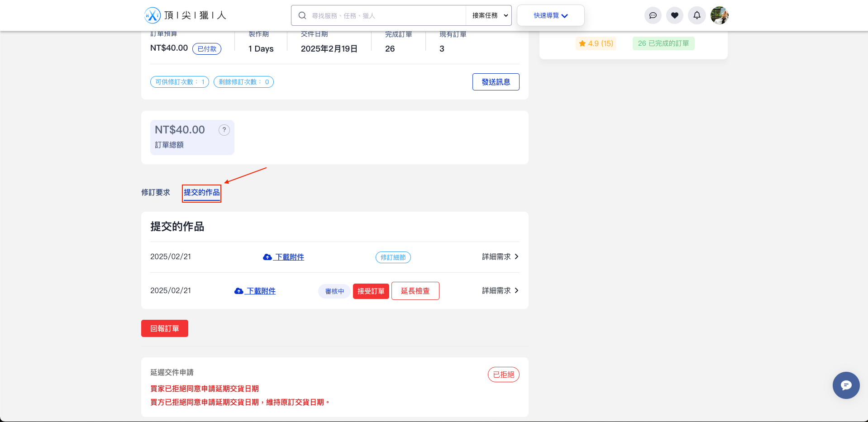This screenshot has width=868, height=422.
Task: Click the cloud download icon on the first submission
Action: click(267, 256)
